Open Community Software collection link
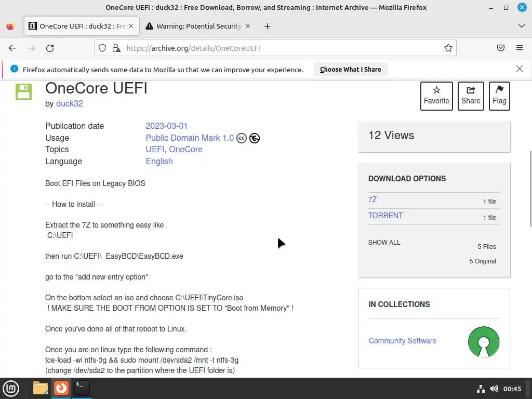 [x=403, y=341]
